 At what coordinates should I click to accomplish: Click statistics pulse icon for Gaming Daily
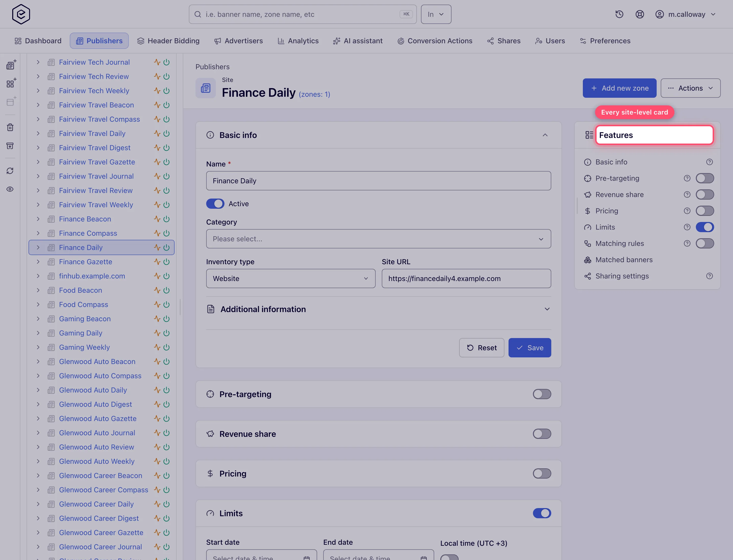click(157, 333)
